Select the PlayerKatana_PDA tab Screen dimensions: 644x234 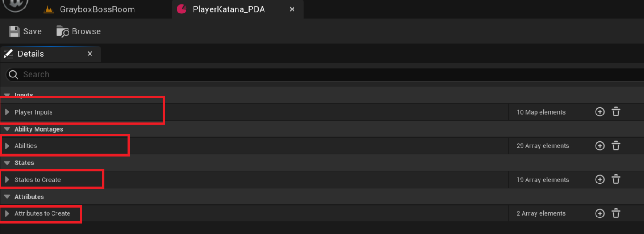point(229,9)
